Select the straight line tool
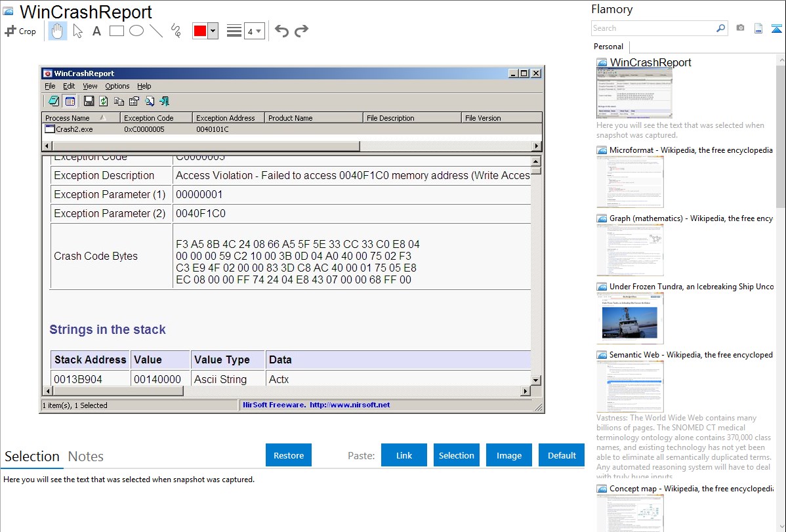This screenshot has height=532, width=786. [x=156, y=31]
